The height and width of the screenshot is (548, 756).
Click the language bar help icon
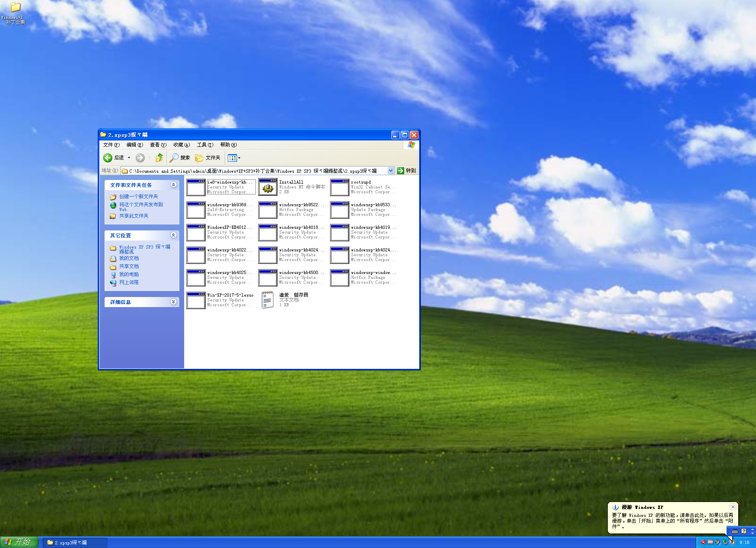coord(744,531)
